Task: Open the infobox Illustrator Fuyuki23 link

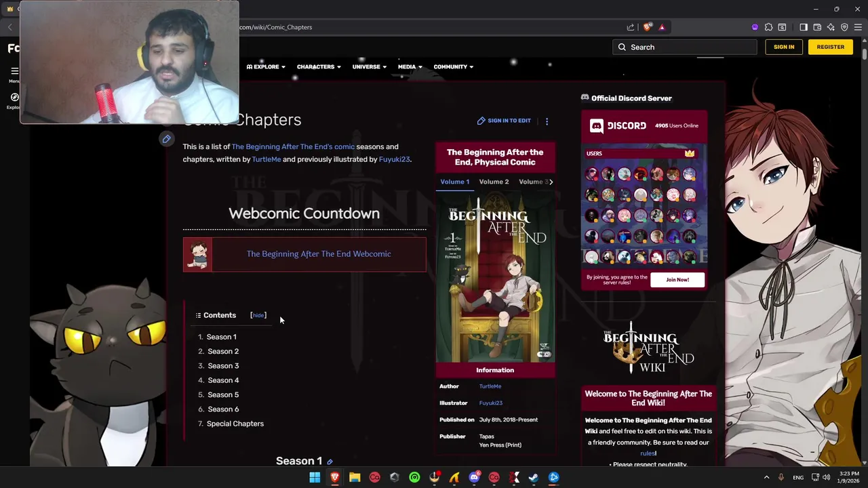Action: tap(491, 403)
